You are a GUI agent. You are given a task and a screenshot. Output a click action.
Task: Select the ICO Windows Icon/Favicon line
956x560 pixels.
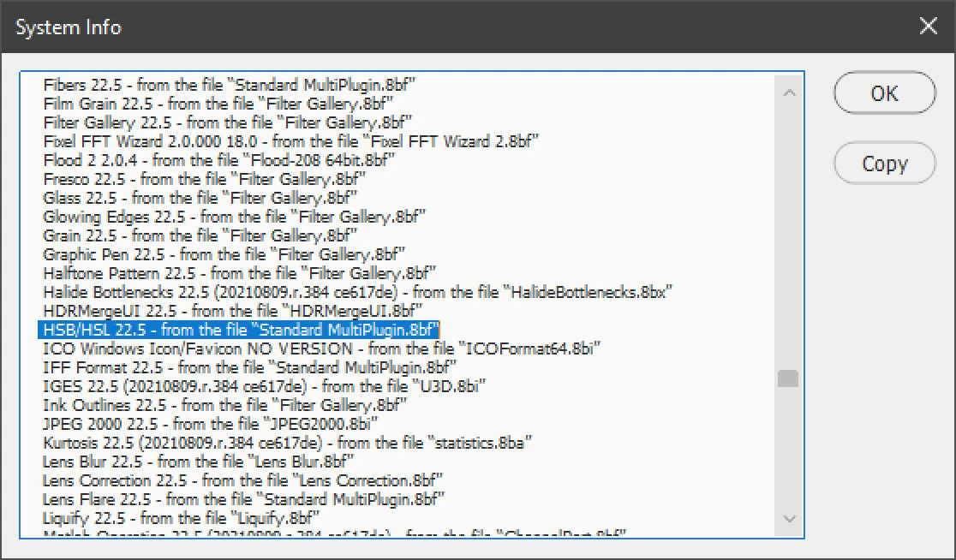[322, 349]
